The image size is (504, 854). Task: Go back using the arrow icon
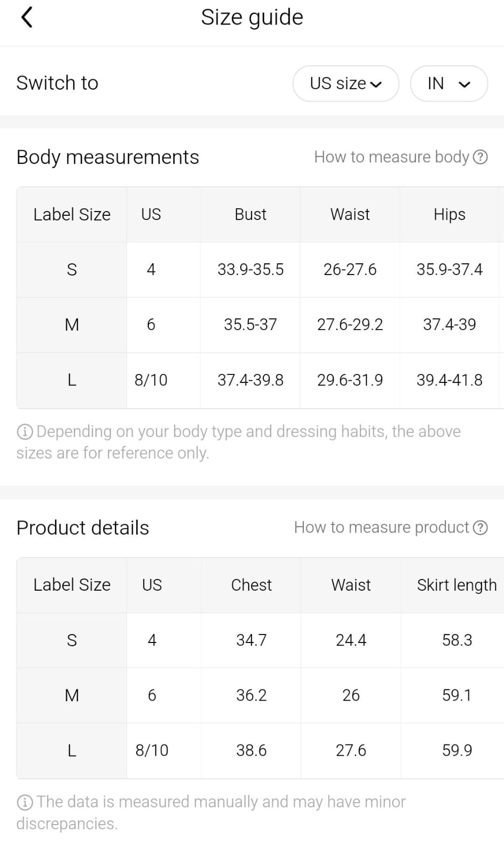pyautogui.click(x=27, y=18)
